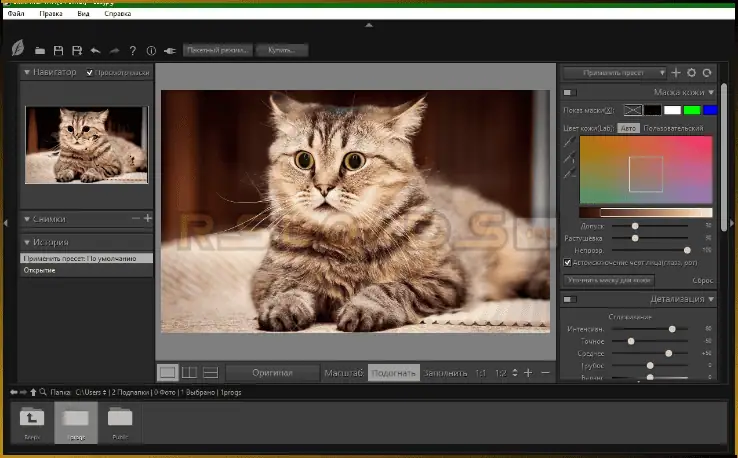Switch to single view layout
The height and width of the screenshot is (458, 738).
[168, 373]
